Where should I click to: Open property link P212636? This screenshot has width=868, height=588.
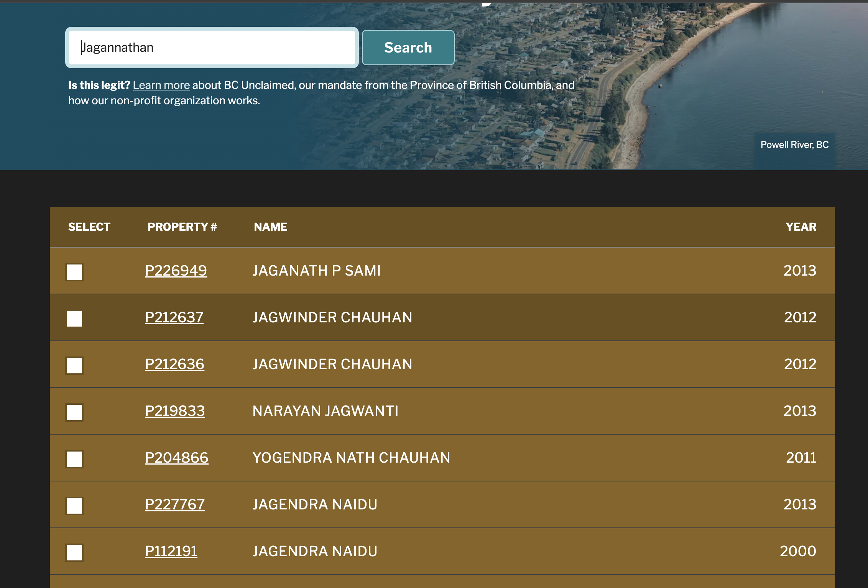174,364
